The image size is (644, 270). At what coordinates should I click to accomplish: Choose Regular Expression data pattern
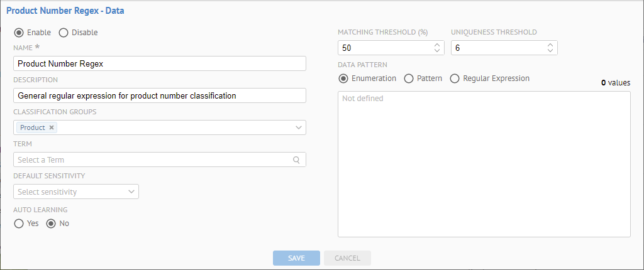pyautogui.click(x=455, y=78)
